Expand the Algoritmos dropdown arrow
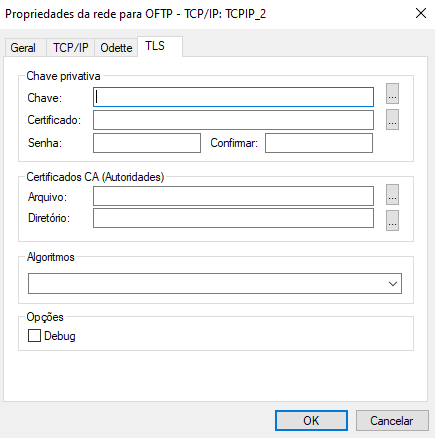435x438 pixels. (x=393, y=284)
